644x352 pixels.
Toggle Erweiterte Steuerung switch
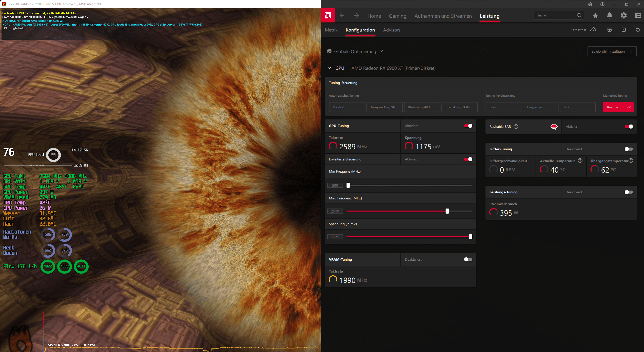(x=468, y=159)
